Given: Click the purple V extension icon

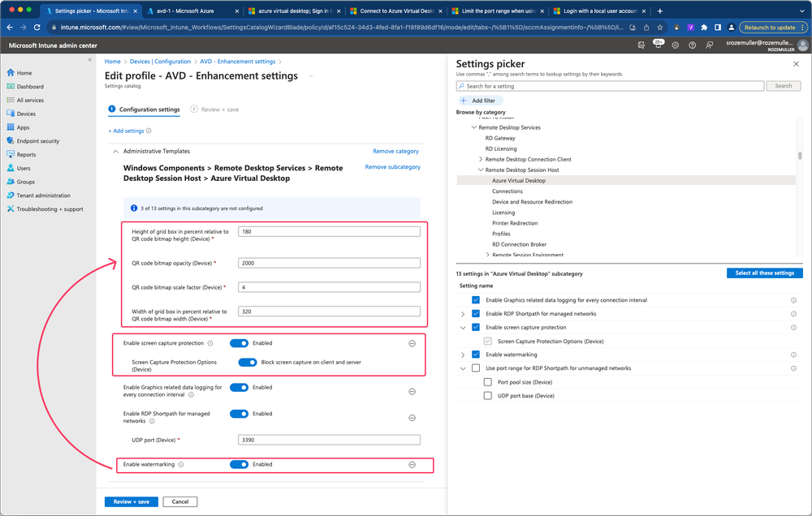Looking at the screenshot, I should coord(690,27).
